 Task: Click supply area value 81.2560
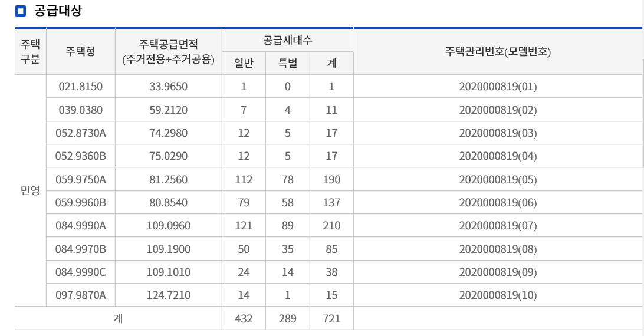tap(169, 180)
